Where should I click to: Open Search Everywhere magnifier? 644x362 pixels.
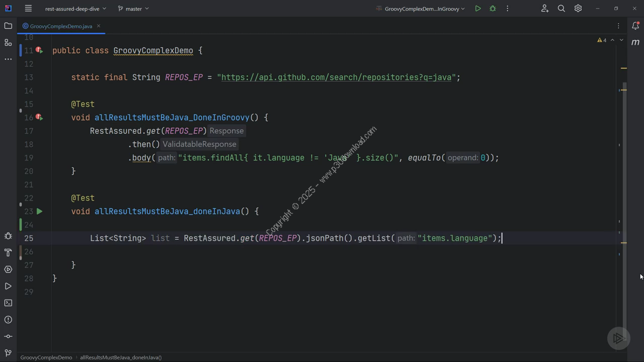(561, 9)
